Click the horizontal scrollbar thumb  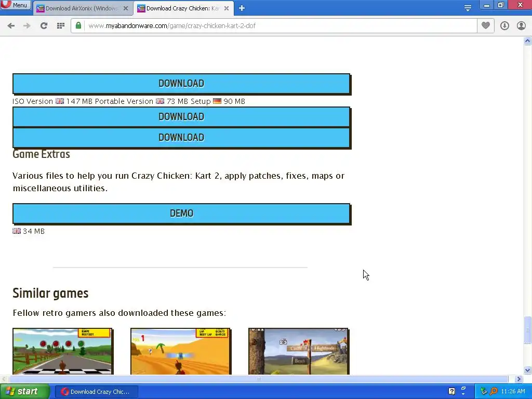tap(259, 379)
